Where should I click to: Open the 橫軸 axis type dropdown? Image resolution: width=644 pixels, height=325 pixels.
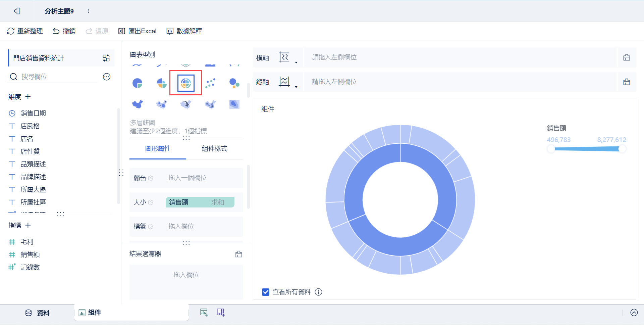pos(288,57)
